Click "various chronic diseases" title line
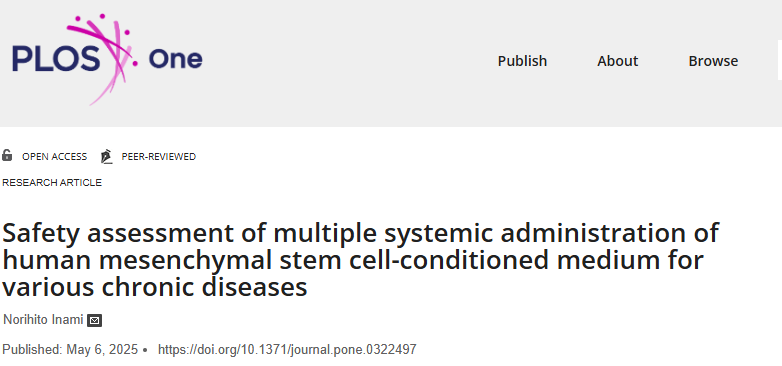782x366 pixels. point(155,287)
